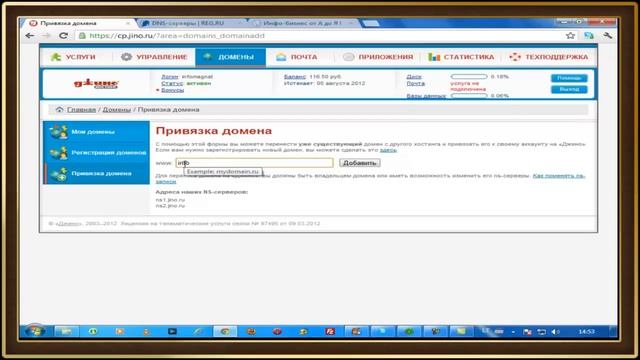Open the Почта section

297,57
